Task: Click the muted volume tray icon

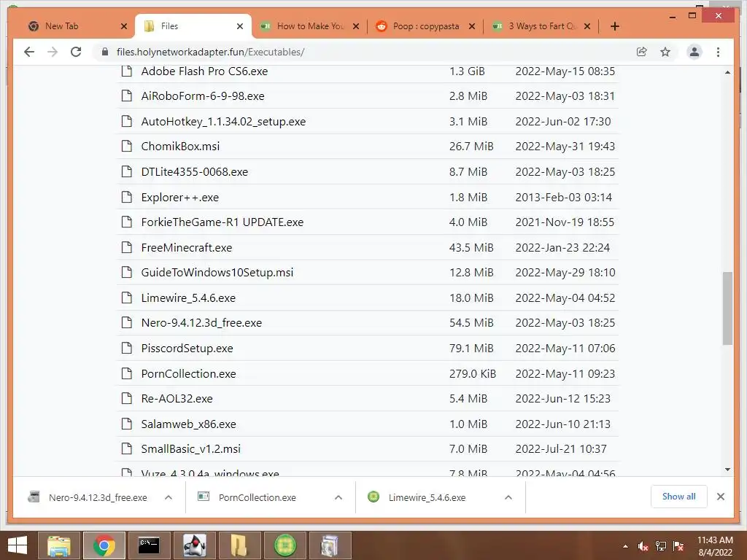Action: pyautogui.click(x=643, y=546)
